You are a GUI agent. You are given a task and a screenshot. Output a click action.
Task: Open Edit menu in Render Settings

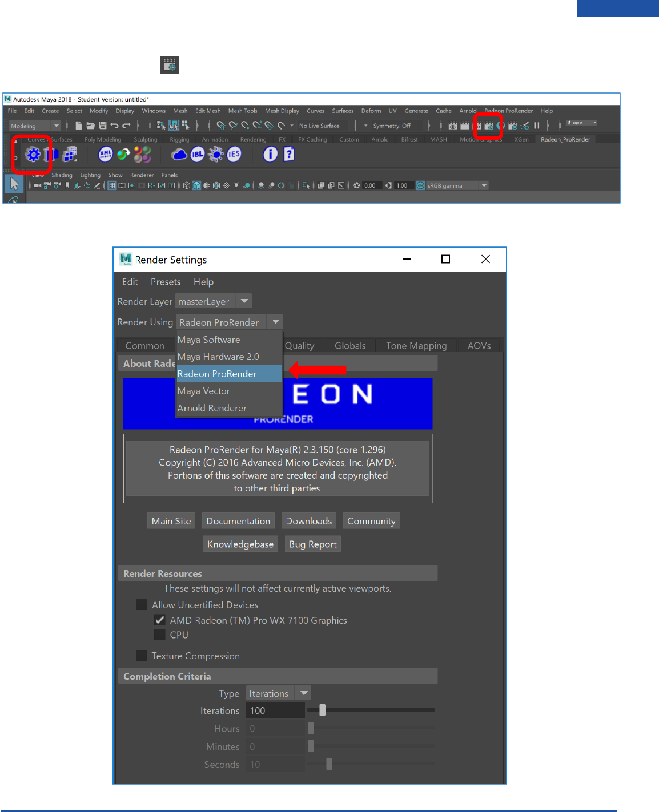(130, 282)
